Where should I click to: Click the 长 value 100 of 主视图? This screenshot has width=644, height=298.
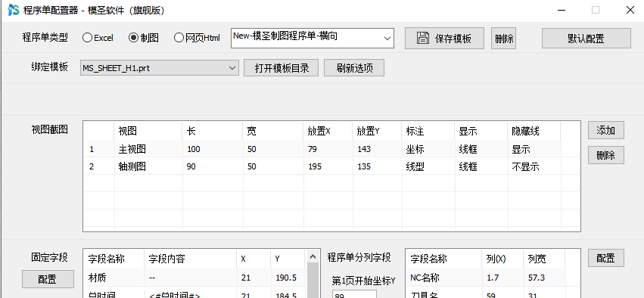tap(213, 149)
